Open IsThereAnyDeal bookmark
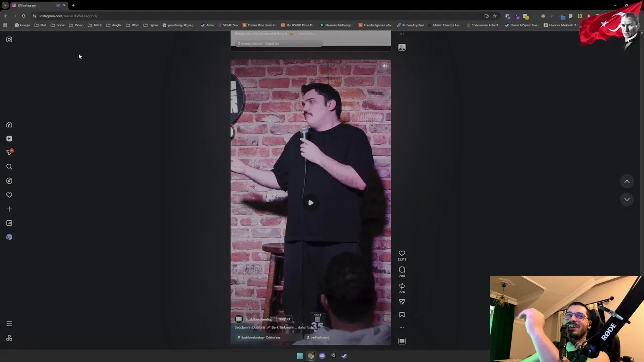This screenshot has width=644, height=362. pyautogui.click(x=411, y=25)
